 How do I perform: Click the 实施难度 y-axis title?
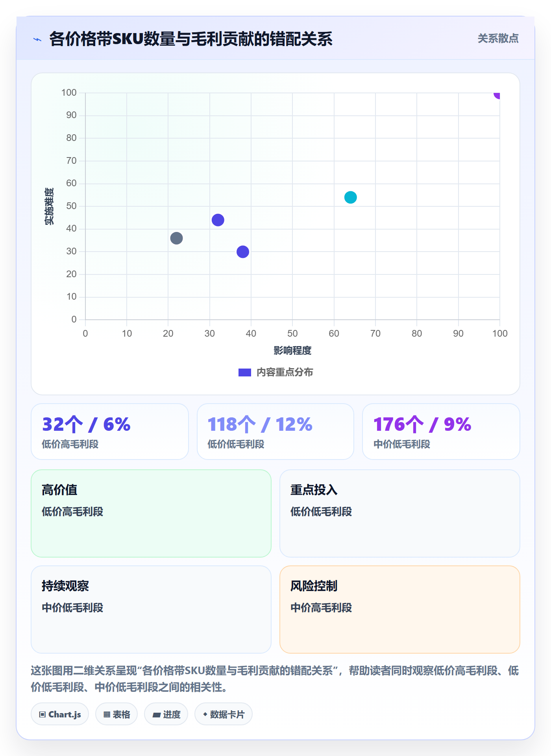pyautogui.click(x=49, y=206)
